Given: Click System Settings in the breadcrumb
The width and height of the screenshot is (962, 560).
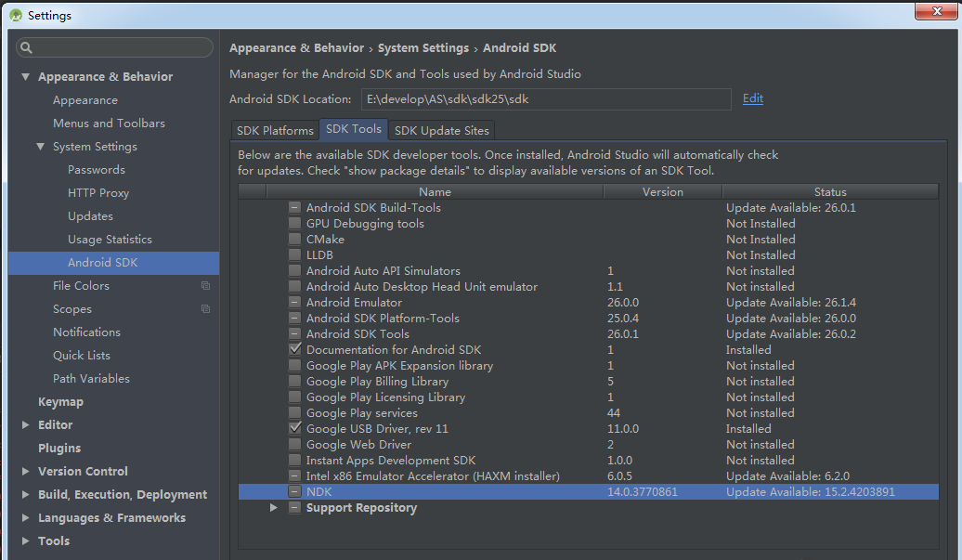Looking at the screenshot, I should (x=423, y=48).
